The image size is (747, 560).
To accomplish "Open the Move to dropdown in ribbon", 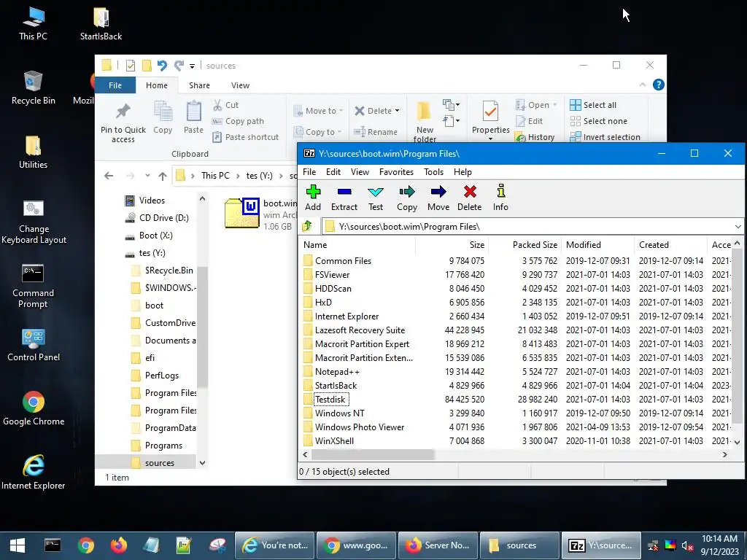I will click(x=318, y=111).
